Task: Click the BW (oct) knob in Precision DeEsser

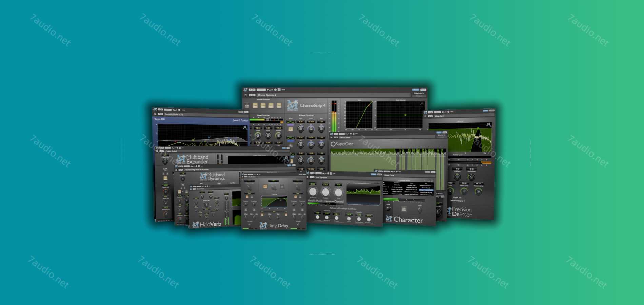Action: (x=457, y=177)
